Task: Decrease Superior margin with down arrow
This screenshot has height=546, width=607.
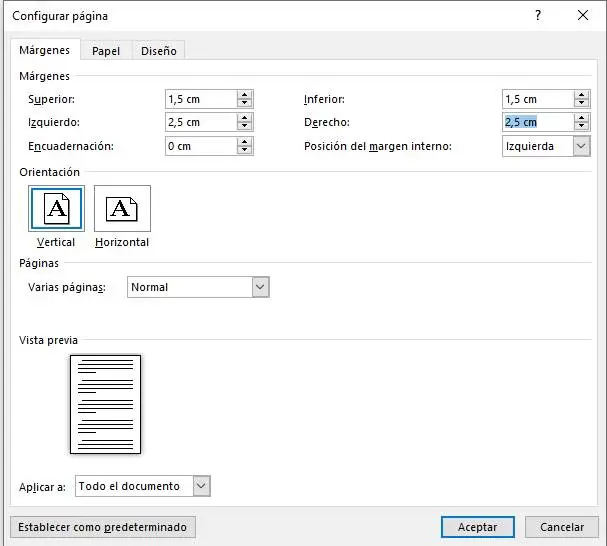Action: coord(244,103)
